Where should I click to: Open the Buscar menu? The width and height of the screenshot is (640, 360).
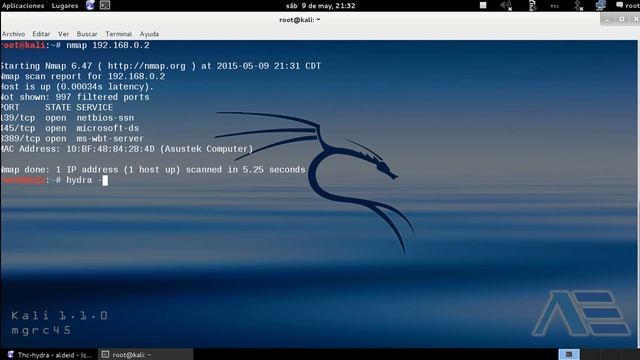point(87,34)
